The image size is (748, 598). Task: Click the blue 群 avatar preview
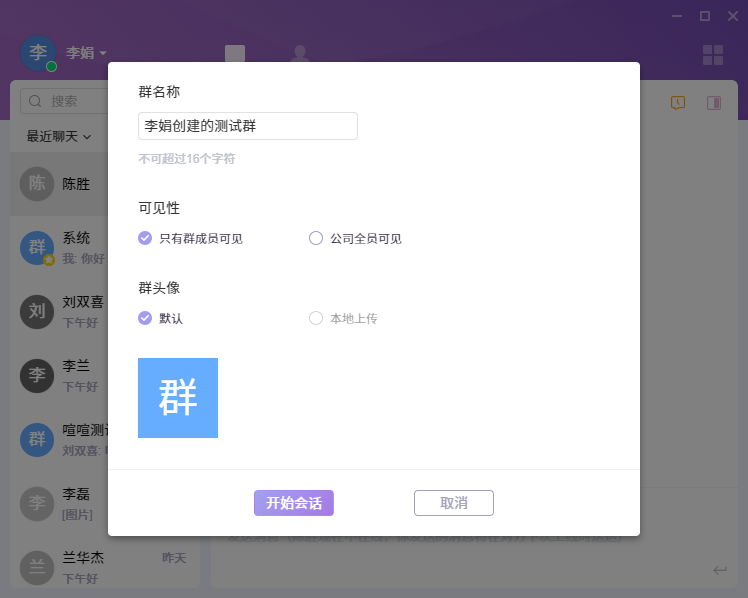point(178,398)
